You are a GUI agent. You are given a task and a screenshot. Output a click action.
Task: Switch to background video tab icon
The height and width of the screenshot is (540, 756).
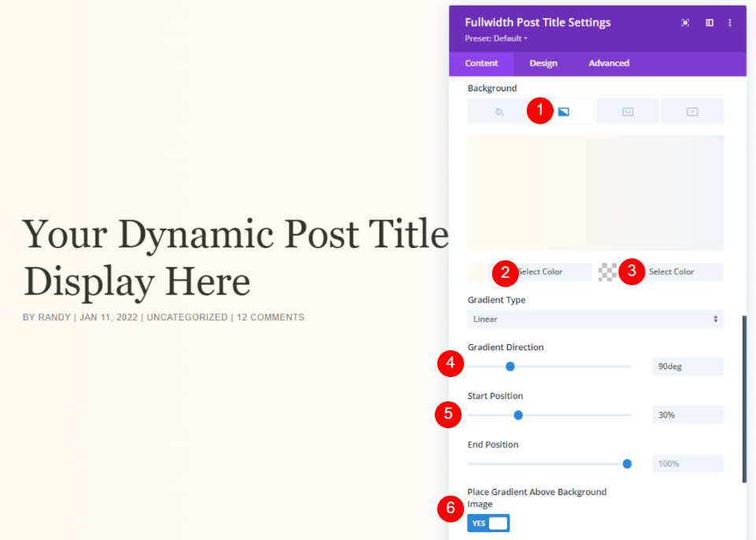(692, 112)
